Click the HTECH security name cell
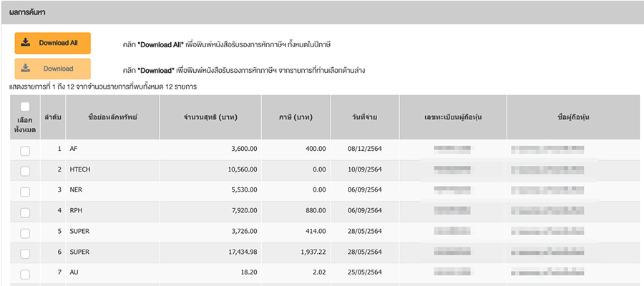Screen dimensions: 644x286 pos(80,169)
